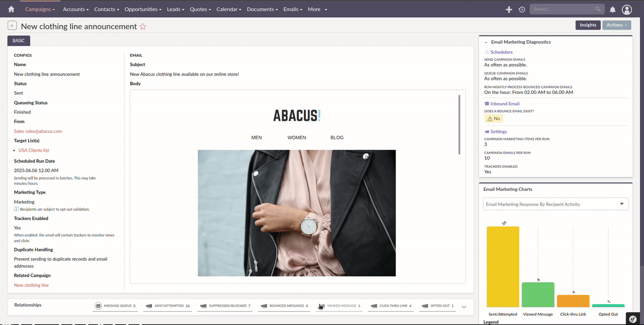644x325 pixels.
Task: Click the Schedulers icon in diagnostics
Action: pyautogui.click(x=488, y=52)
